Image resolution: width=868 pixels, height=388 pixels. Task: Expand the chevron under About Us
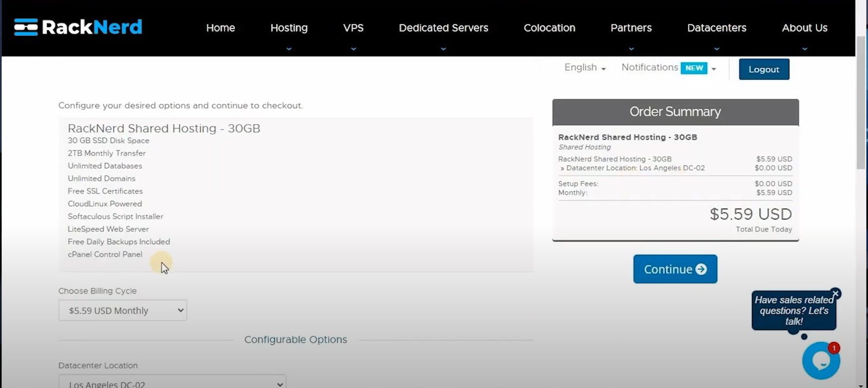coord(805,49)
